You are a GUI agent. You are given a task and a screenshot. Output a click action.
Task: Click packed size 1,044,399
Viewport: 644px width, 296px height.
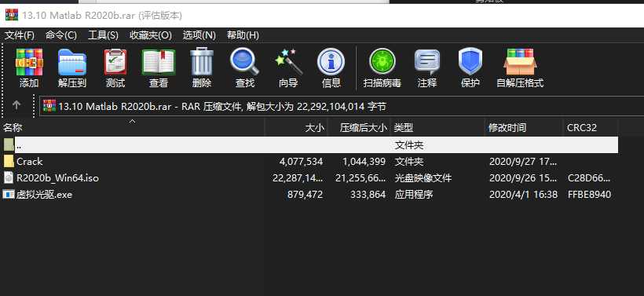click(x=364, y=161)
